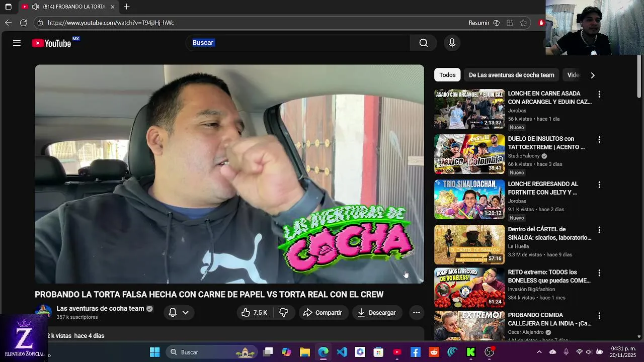Click the browser address bar URL
The width and height of the screenshot is (644, 362).
(111, 23)
